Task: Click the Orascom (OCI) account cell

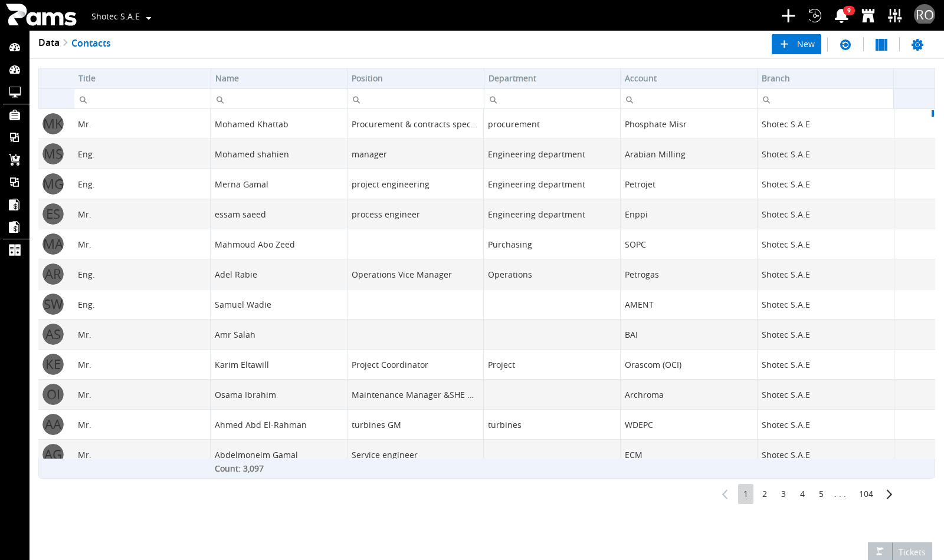Action: point(689,365)
